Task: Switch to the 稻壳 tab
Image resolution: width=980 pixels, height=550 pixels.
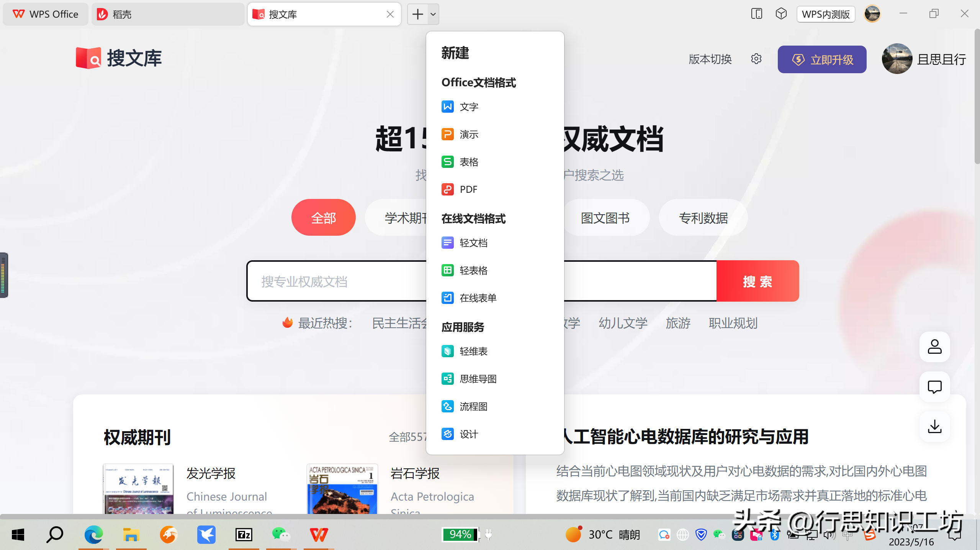Action: tap(168, 15)
